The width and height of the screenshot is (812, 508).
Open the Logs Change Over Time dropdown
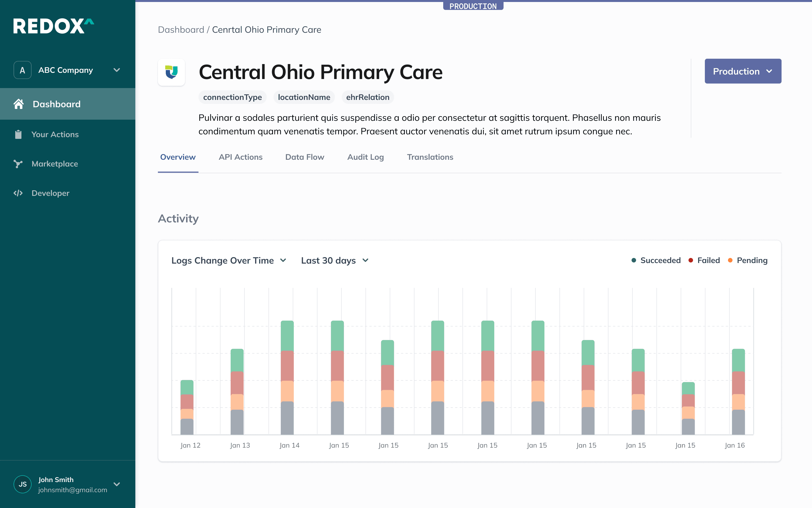229,260
